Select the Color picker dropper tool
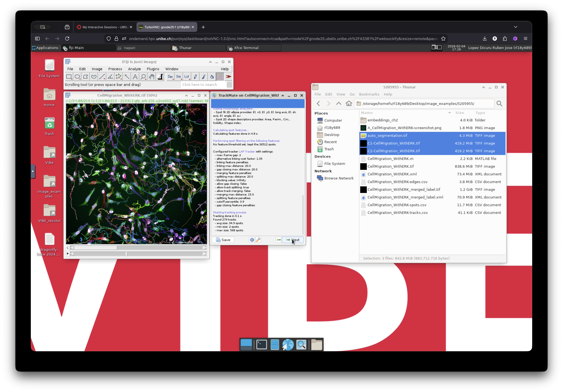Viewport: 563px width, 392px height. click(x=160, y=77)
